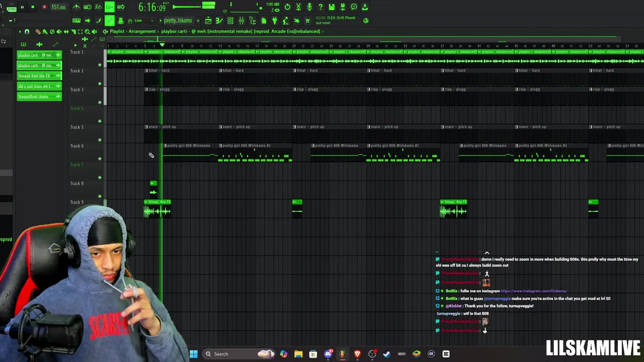Toggle the metronome icon
This screenshot has height=362, width=644.
tap(76, 7)
